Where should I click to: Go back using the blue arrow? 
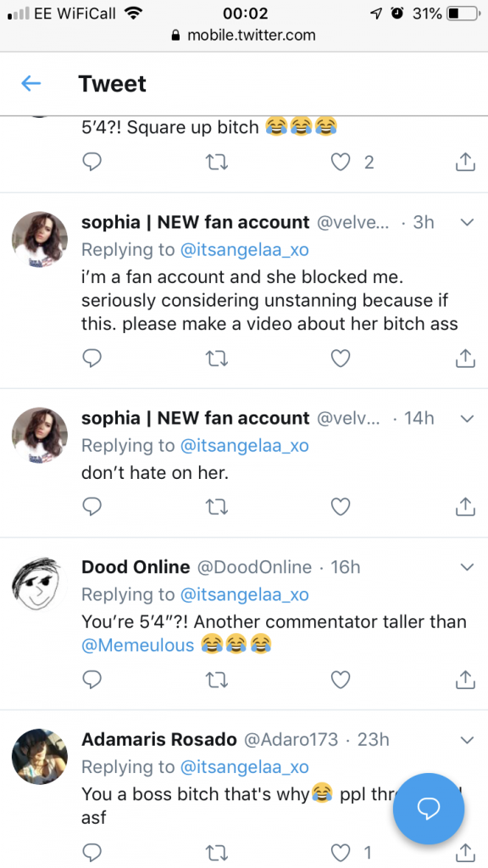coord(31,84)
